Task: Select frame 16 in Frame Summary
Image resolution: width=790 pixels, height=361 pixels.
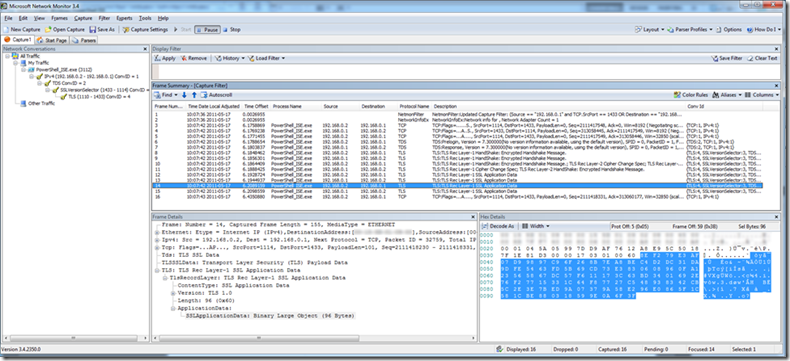Action: pyautogui.click(x=457, y=197)
